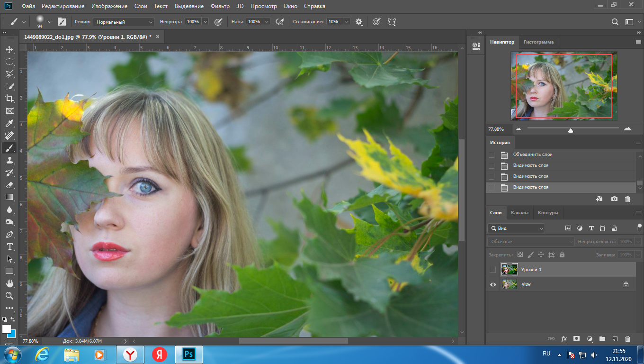The height and width of the screenshot is (364, 644).
Task: Select the Crop tool
Action: point(9,99)
